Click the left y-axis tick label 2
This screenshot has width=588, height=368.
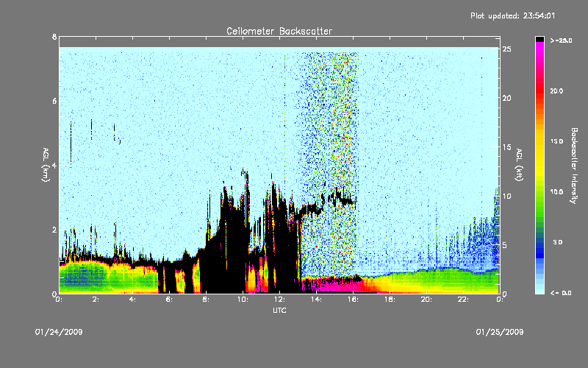[x=54, y=230]
